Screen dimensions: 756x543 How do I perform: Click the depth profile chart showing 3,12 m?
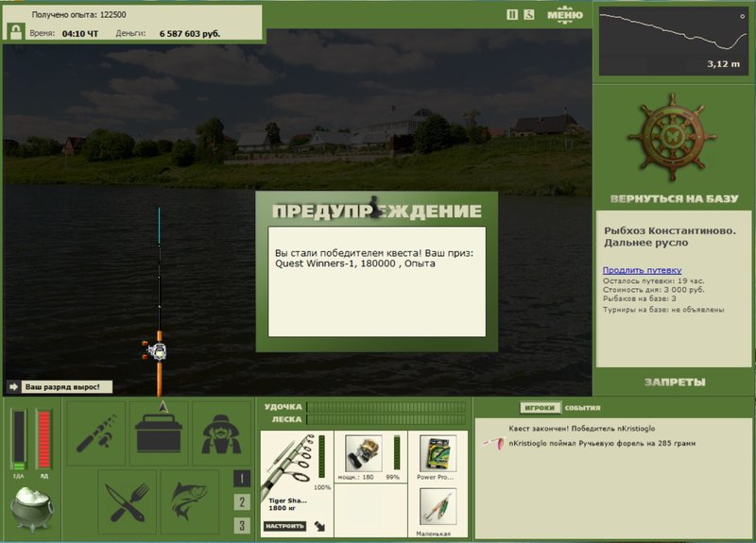point(674,42)
